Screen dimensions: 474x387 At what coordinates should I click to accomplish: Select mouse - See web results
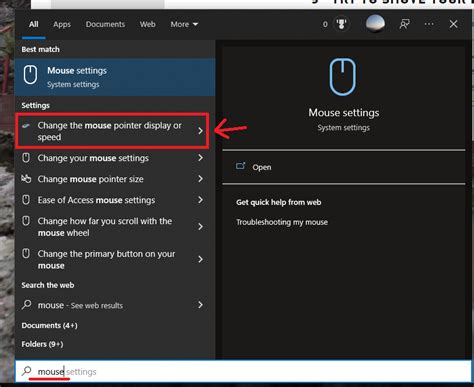[x=115, y=305]
